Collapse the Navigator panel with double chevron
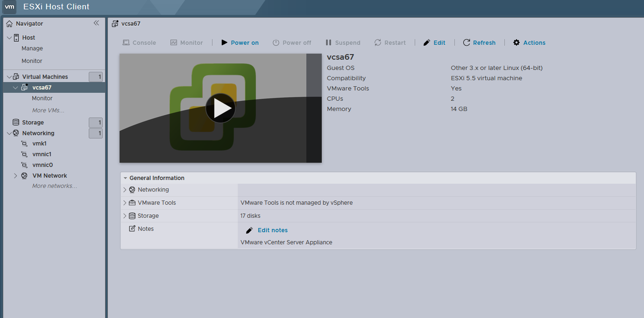Screen dimensions: 644x318 tap(96, 23)
